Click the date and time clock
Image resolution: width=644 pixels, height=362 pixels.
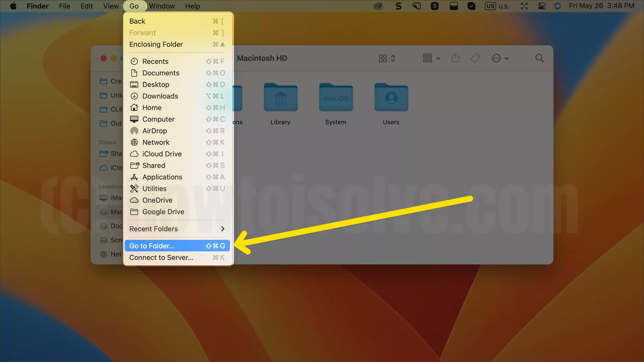tap(601, 6)
